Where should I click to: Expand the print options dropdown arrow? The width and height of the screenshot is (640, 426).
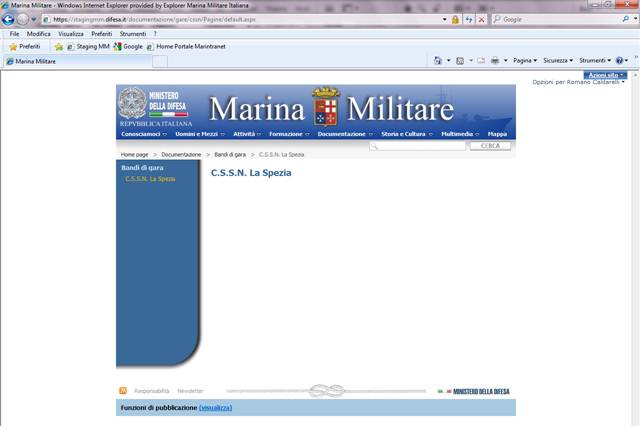click(x=505, y=60)
